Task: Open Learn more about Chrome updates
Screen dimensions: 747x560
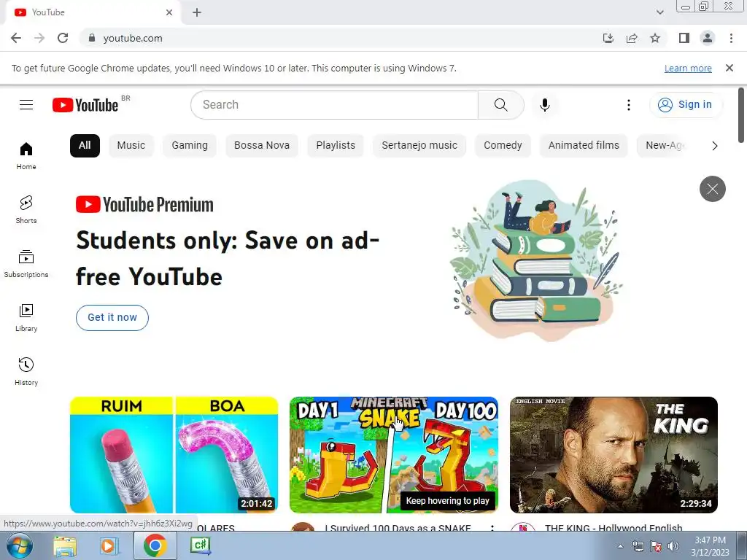Action: click(688, 68)
